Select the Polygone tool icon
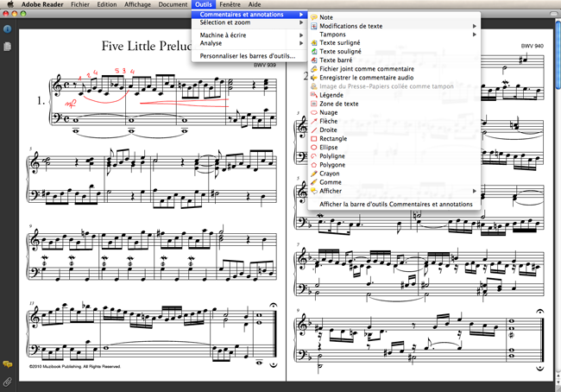This screenshot has width=561, height=392. click(x=314, y=165)
